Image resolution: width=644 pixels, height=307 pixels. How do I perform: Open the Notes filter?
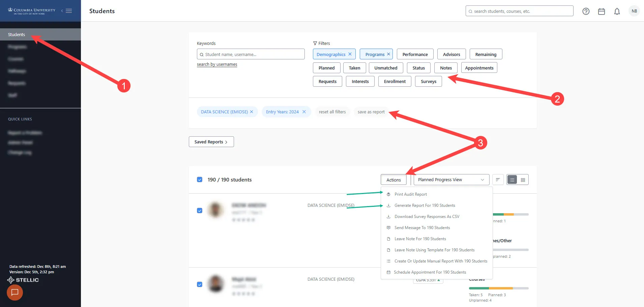446,68
